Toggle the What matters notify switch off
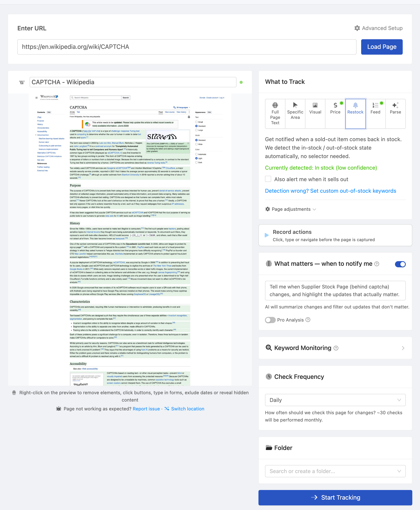 400,264
